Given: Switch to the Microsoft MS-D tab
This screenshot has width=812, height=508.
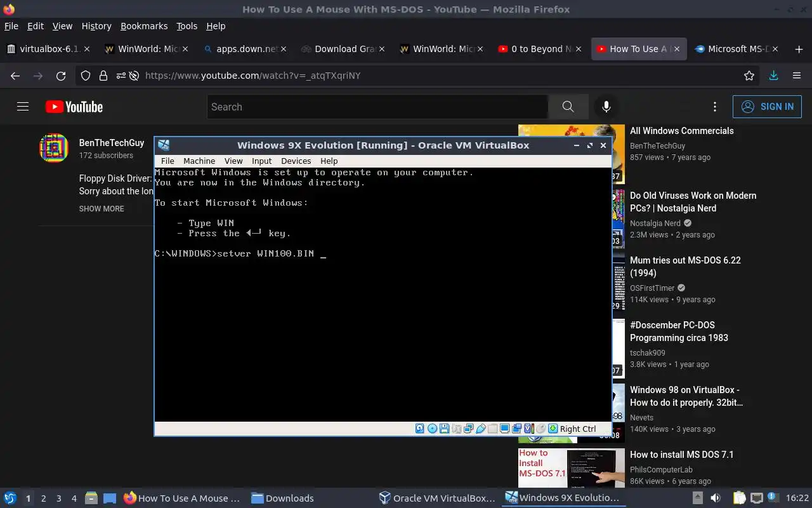Looking at the screenshot, I should pyautogui.click(x=736, y=49).
